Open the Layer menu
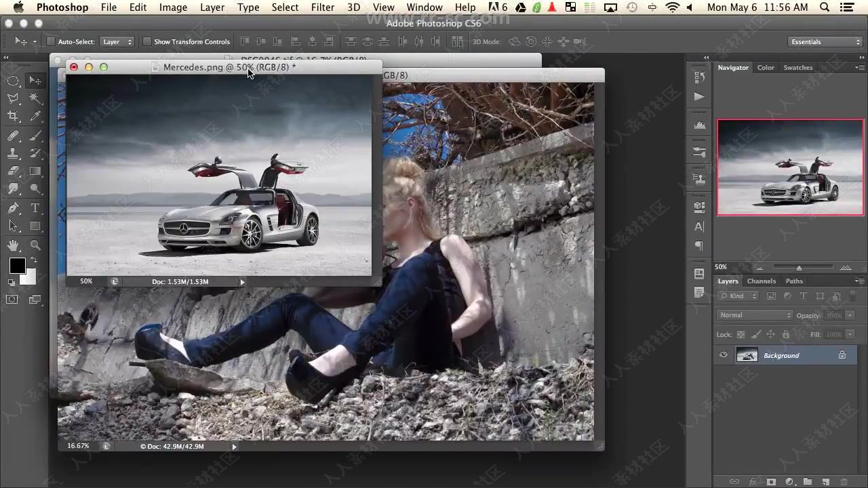Viewport: 868px width, 488px height. click(212, 7)
